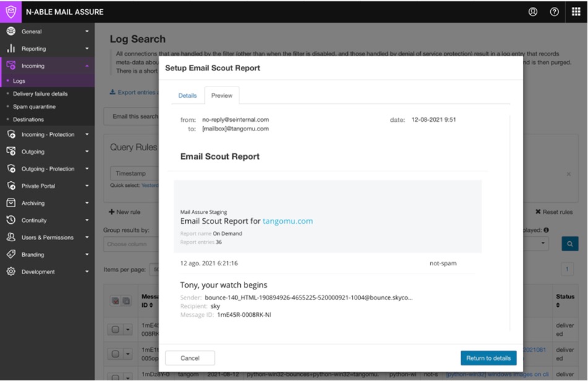Click Reset rules
The height and width of the screenshot is (381, 588).
[554, 212]
